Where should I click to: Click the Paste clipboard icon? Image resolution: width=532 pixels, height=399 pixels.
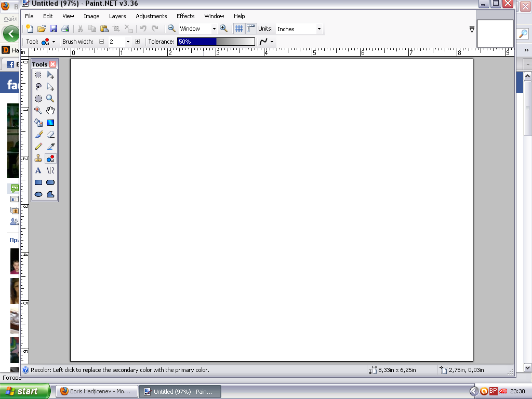pyautogui.click(x=104, y=29)
